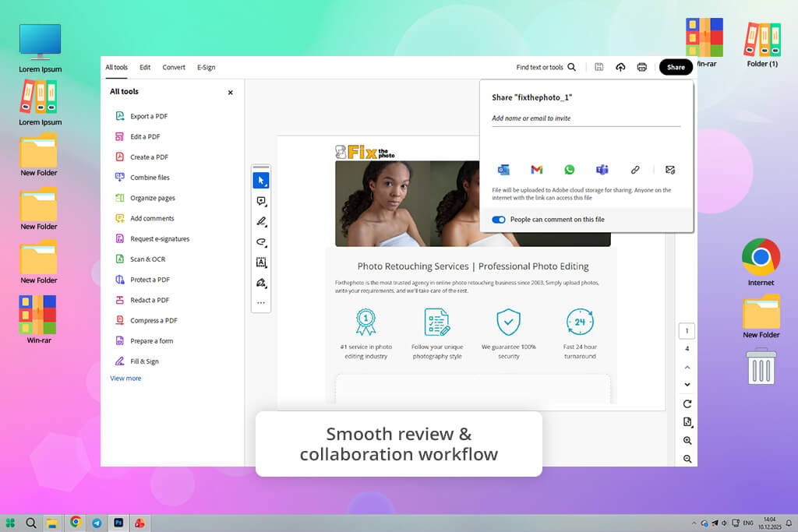Click the 'Add name or email to invite' field
798x532 pixels.
(585, 118)
